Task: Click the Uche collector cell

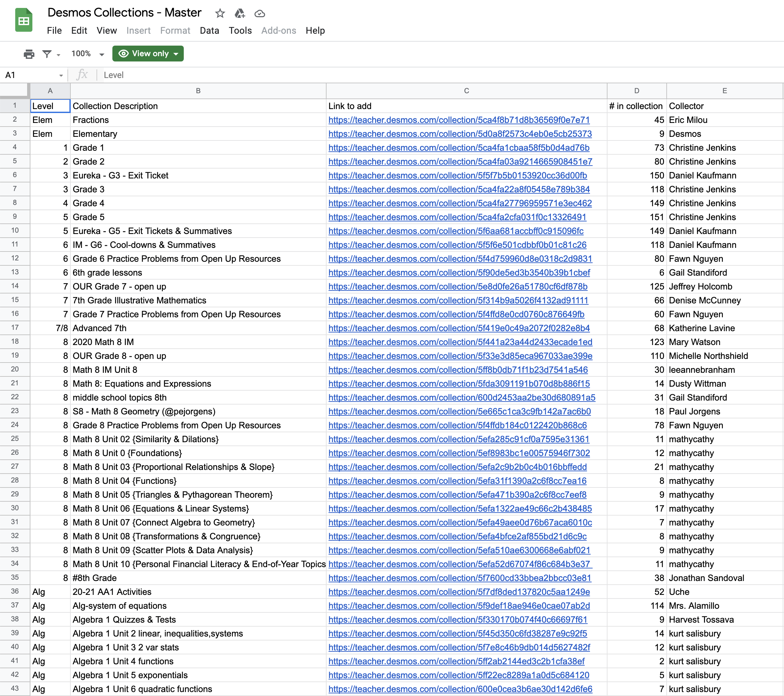Action: [x=725, y=592]
